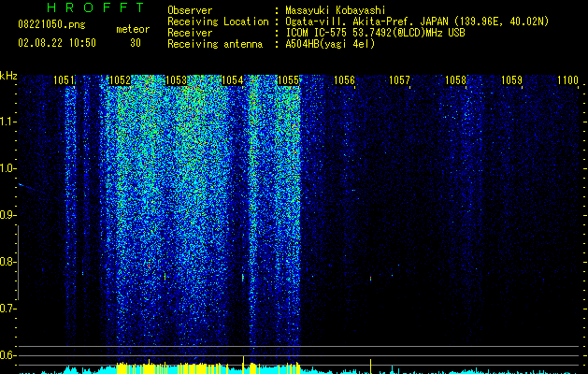The image size is (588, 374).
Task: Click the HROFFT title text
Action: [95, 7]
